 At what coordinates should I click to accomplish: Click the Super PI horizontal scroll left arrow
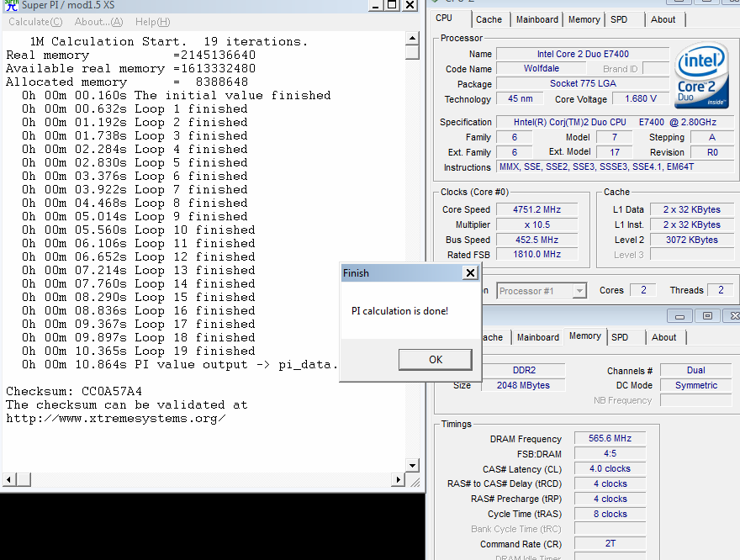pyautogui.click(x=9, y=480)
